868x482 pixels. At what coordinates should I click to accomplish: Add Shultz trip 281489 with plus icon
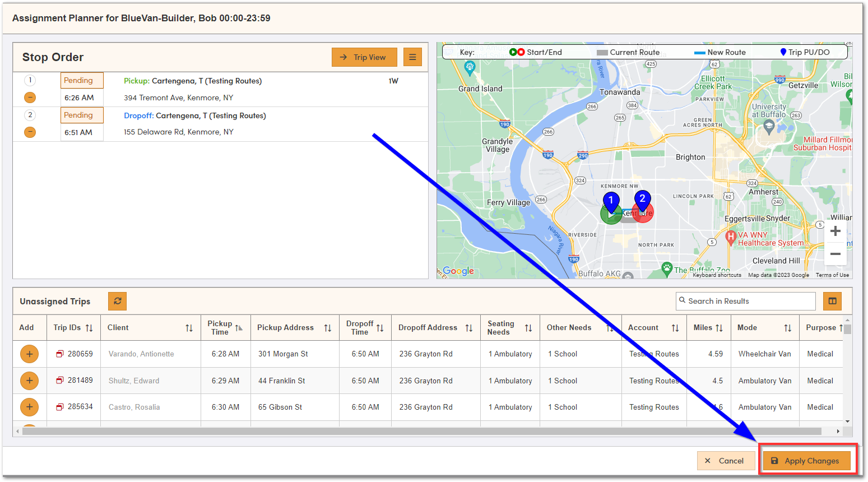tap(29, 381)
